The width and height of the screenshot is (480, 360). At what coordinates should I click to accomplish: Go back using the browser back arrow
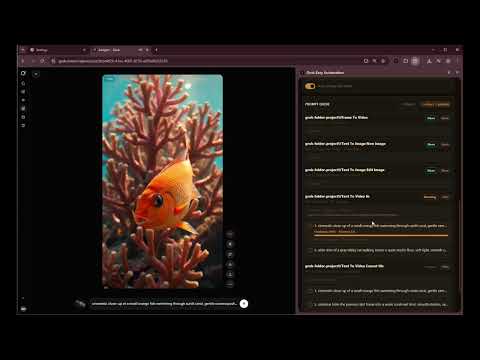tap(23, 61)
